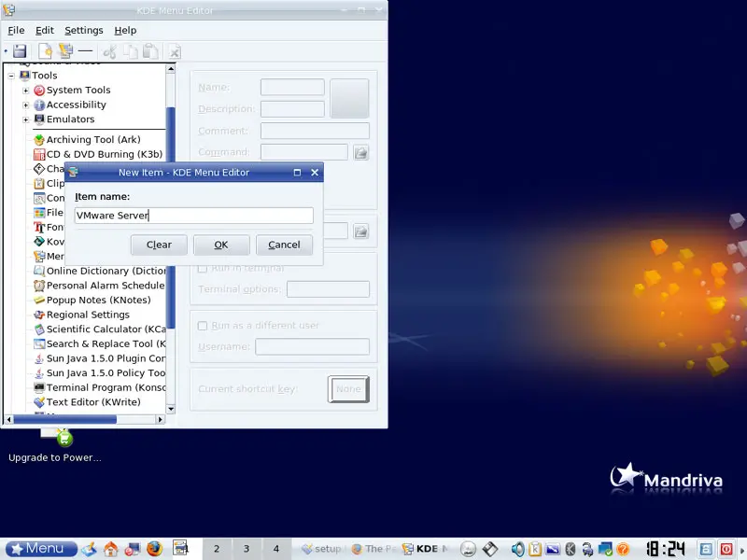The image size is (747, 560).
Task: Click the New Submenu toolbar icon
Action: tap(65, 51)
